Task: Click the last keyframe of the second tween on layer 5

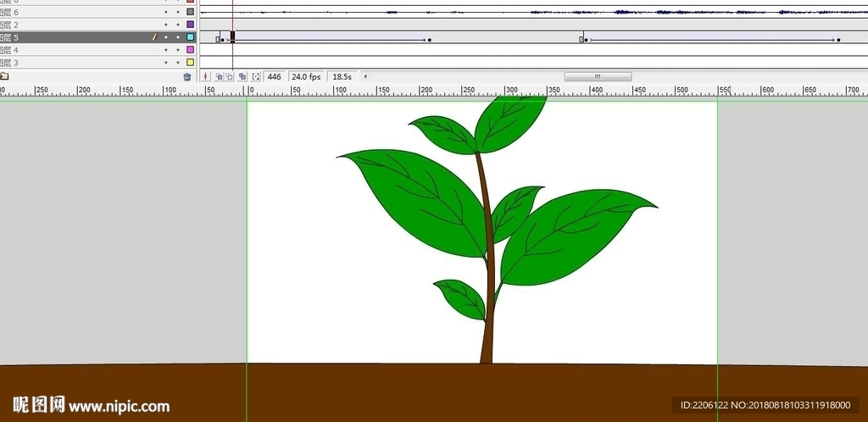Action: (838, 40)
